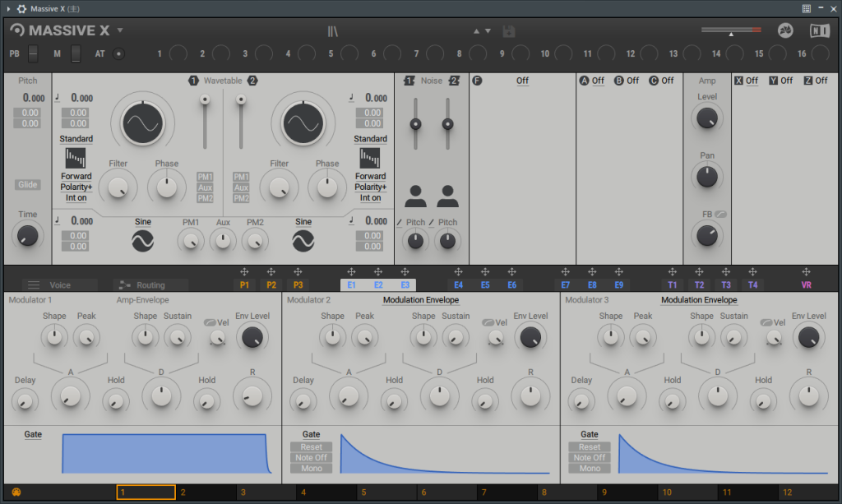Click the drag arrows above T3
Image resolution: width=842 pixels, height=504 pixels.
726,272
